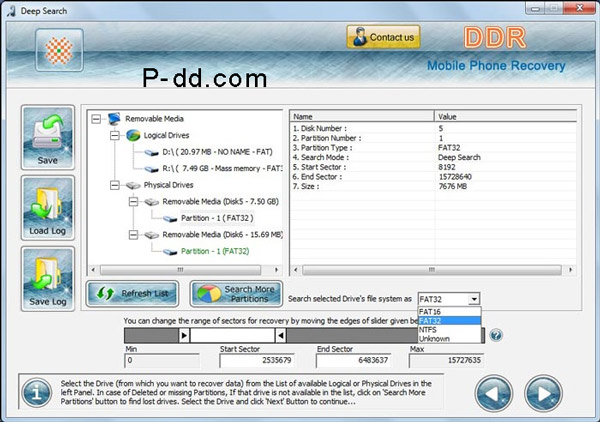Select the '6. End Sector :' row
The width and height of the screenshot is (600, 422).
pyautogui.click(x=433, y=177)
